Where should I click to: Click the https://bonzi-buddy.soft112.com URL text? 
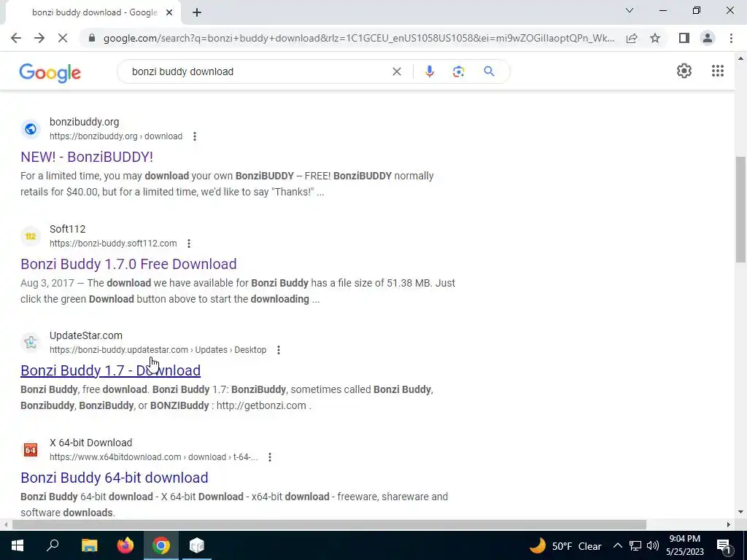tap(113, 244)
